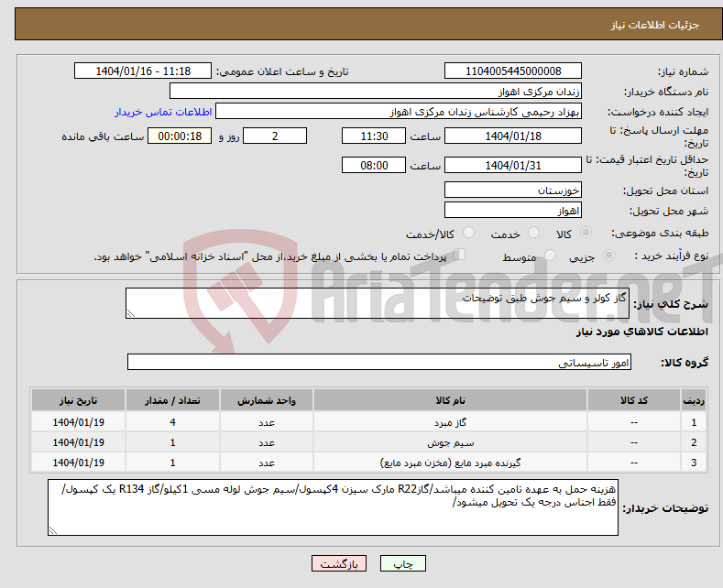Click the buyer name field زندان مرکزی اهواز
The image size is (723, 588).
(x=376, y=92)
